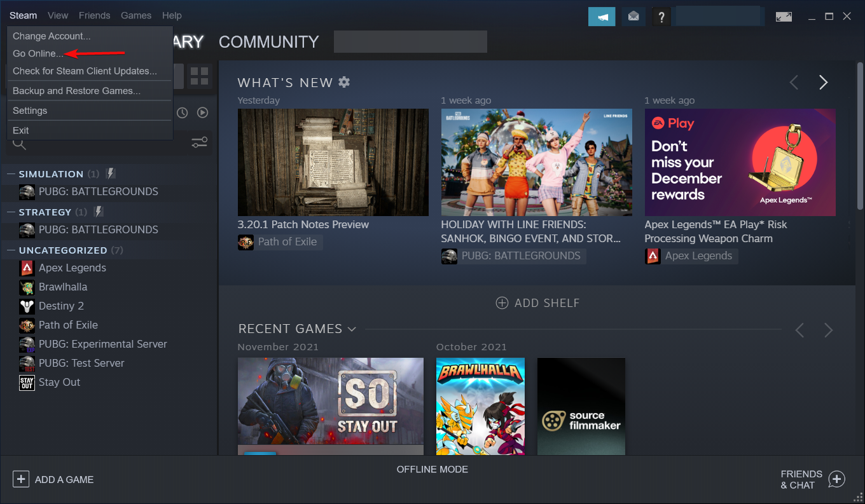Open the envelope inbox icon

click(633, 17)
